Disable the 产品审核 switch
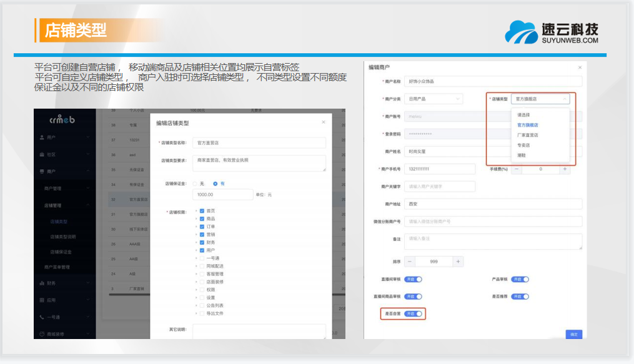 (x=520, y=280)
